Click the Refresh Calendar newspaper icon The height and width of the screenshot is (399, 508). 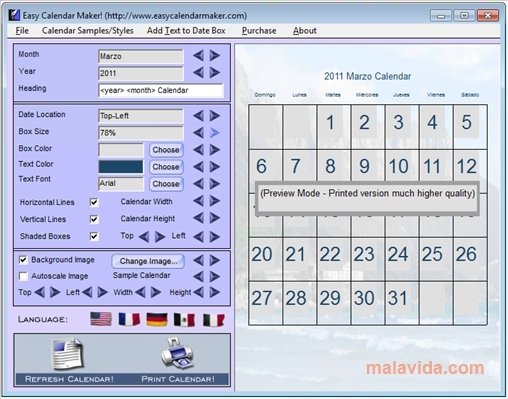coord(68,354)
